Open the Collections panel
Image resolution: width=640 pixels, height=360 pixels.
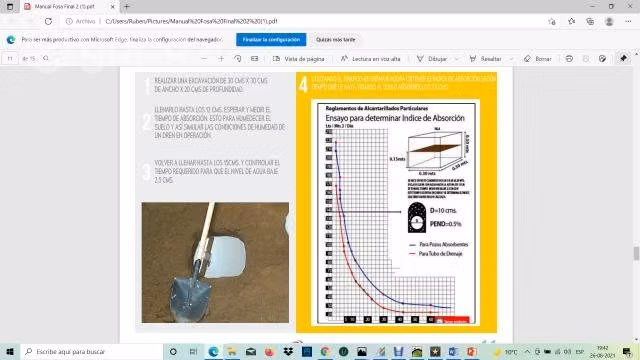pos(590,22)
